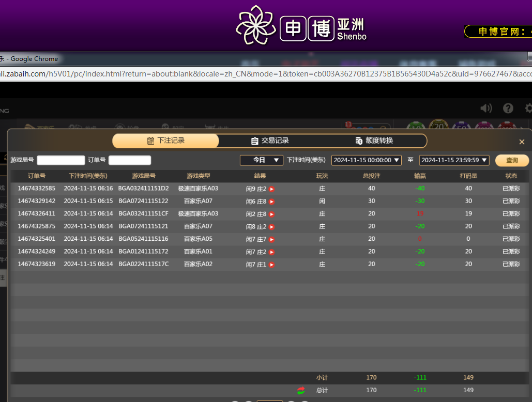Click the refresh arrows icon beside 总计
Viewport: 532px width, 402px height.
coord(301,391)
